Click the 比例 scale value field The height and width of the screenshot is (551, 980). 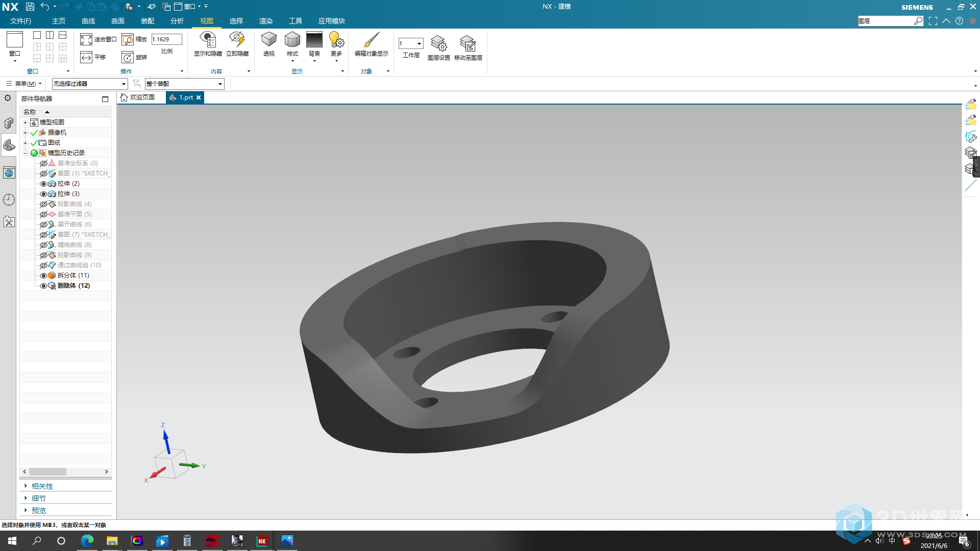click(x=167, y=39)
